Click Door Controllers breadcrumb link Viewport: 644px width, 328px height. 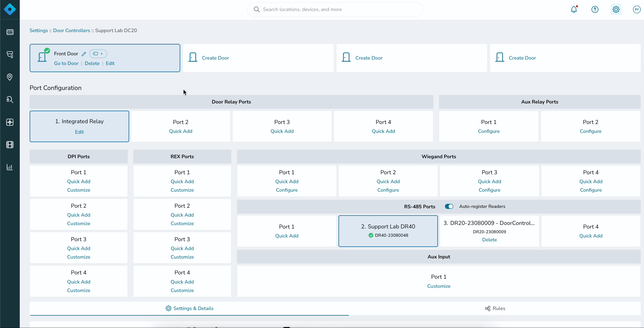click(x=71, y=30)
